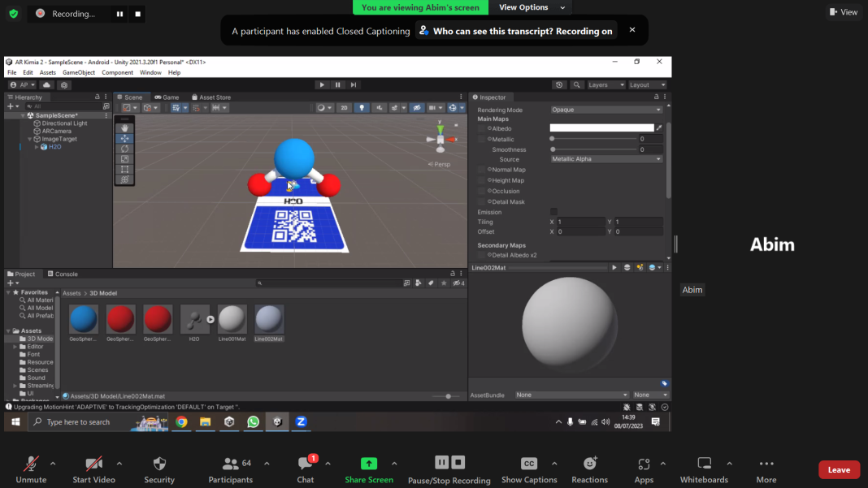Toggle 2D view mode in Scene
868x488 pixels.
[344, 108]
